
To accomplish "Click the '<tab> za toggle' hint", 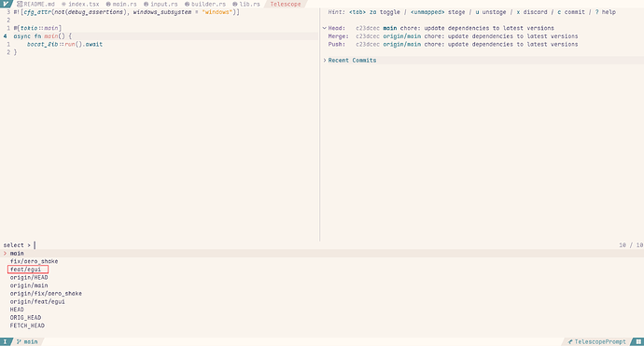I will pyautogui.click(x=374, y=12).
